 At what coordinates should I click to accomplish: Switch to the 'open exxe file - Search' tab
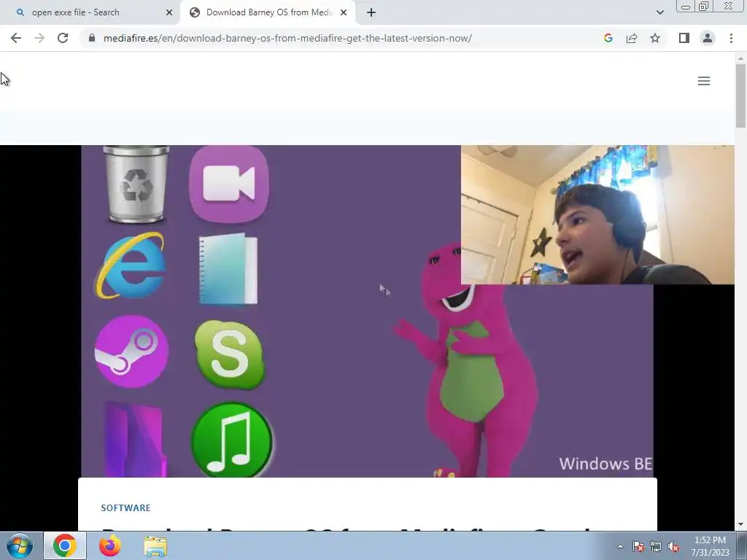[x=90, y=12]
